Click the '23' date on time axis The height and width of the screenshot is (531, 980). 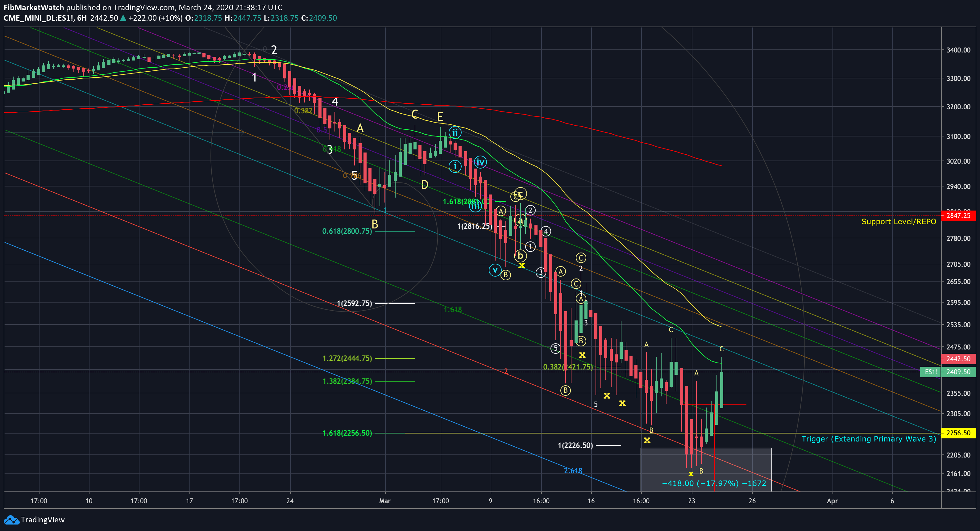[691, 500]
